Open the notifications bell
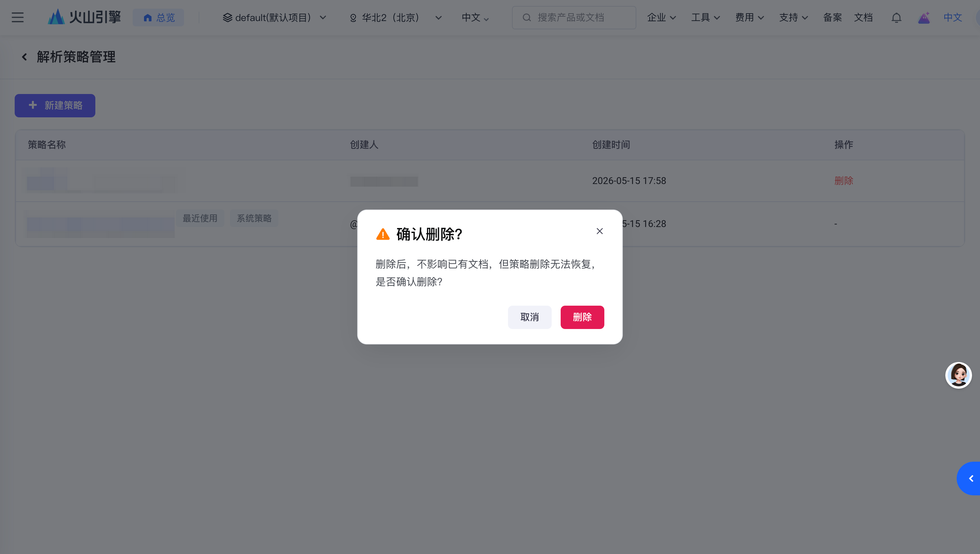The image size is (980, 554). coord(896,18)
